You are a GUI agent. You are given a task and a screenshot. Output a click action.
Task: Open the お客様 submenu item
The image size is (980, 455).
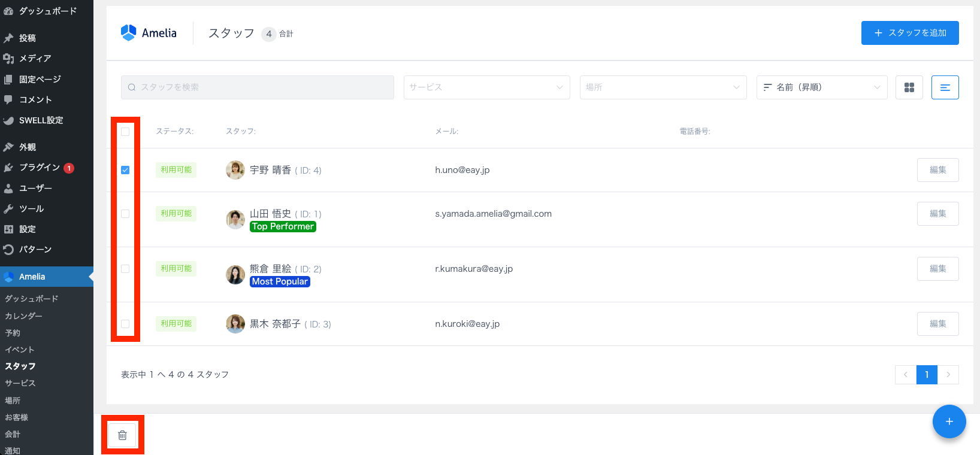click(17, 417)
